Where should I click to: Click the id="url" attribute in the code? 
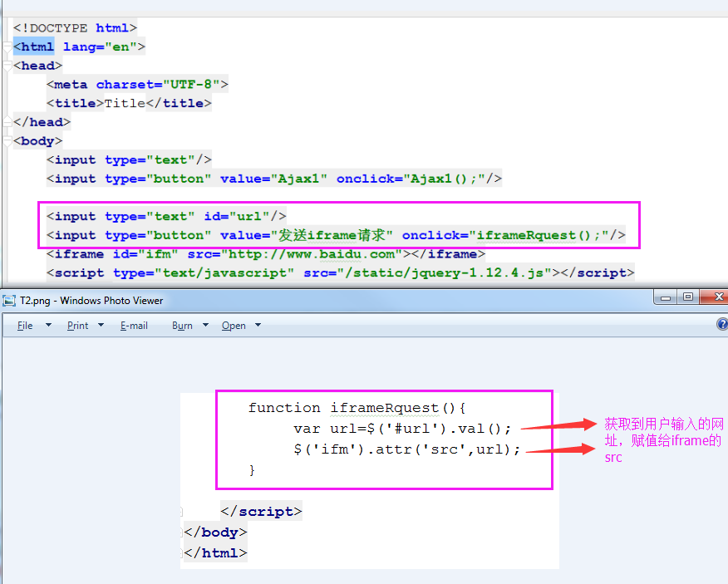(x=237, y=216)
